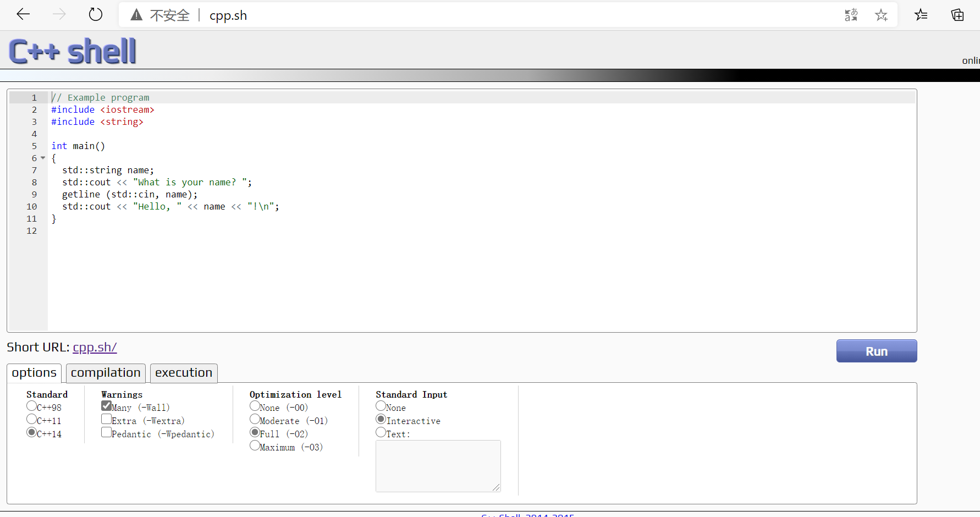Open the cpp.sh/ short URL link
The width and height of the screenshot is (980, 517).
95,348
